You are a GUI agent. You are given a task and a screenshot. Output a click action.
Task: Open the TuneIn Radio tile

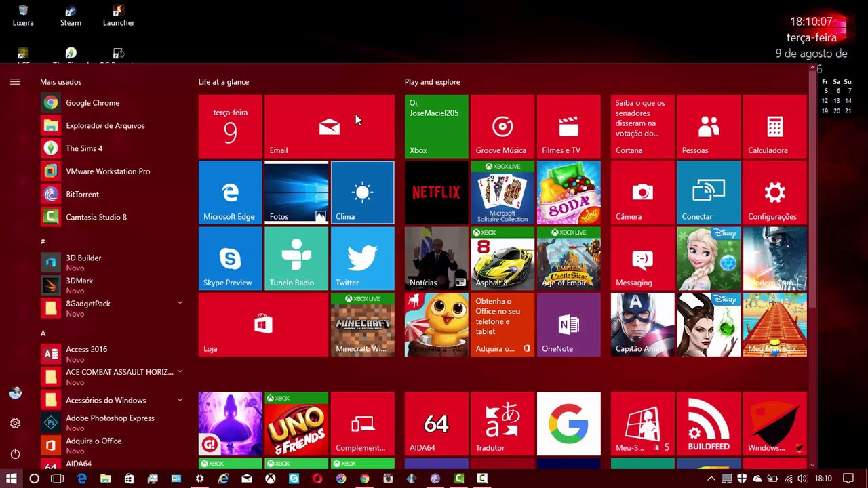click(296, 258)
